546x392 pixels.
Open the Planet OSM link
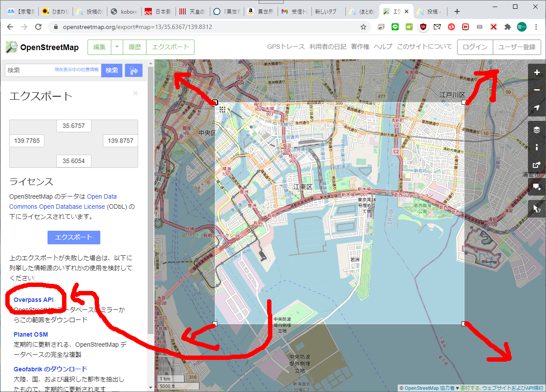click(x=31, y=334)
